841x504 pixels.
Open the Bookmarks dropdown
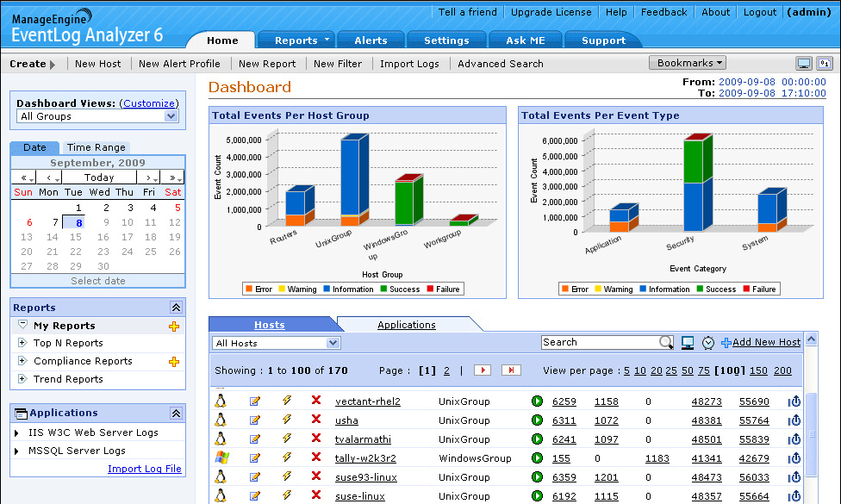(687, 63)
